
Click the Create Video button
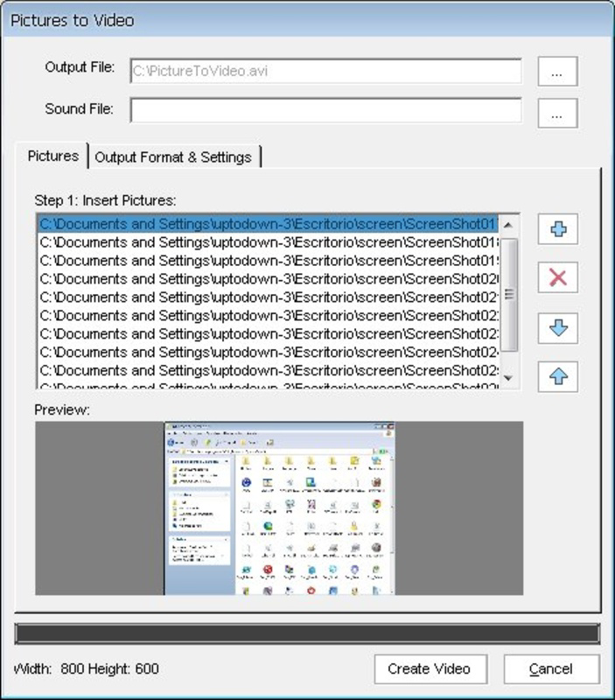coord(430,668)
